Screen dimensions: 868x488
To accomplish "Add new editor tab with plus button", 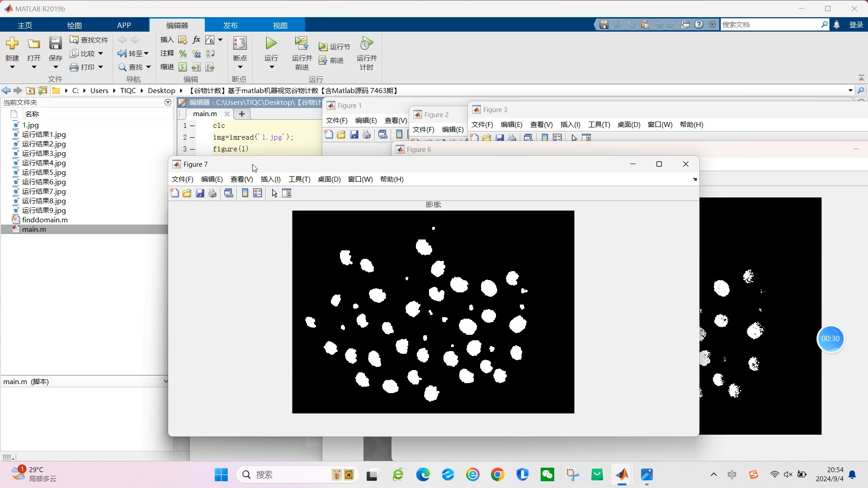I will pos(242,114).
